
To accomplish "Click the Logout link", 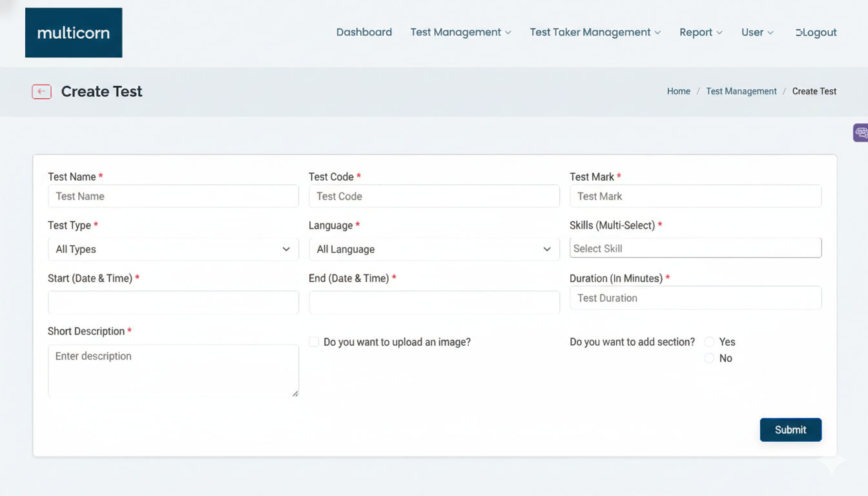I will 816,32.
